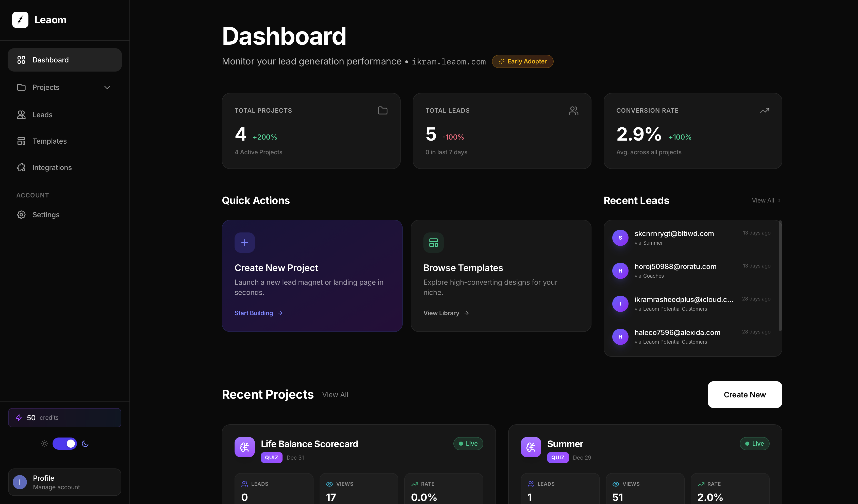
Task: Toggle the dark mode switch
Action: (x=64, y=444)
